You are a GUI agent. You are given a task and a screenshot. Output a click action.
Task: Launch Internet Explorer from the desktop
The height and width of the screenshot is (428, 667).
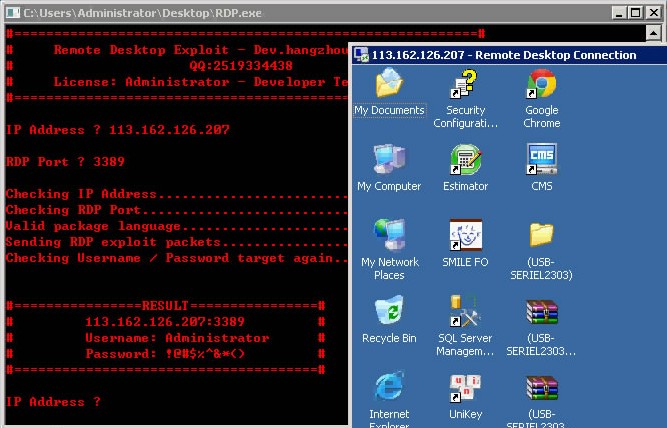tap(389, 388)
